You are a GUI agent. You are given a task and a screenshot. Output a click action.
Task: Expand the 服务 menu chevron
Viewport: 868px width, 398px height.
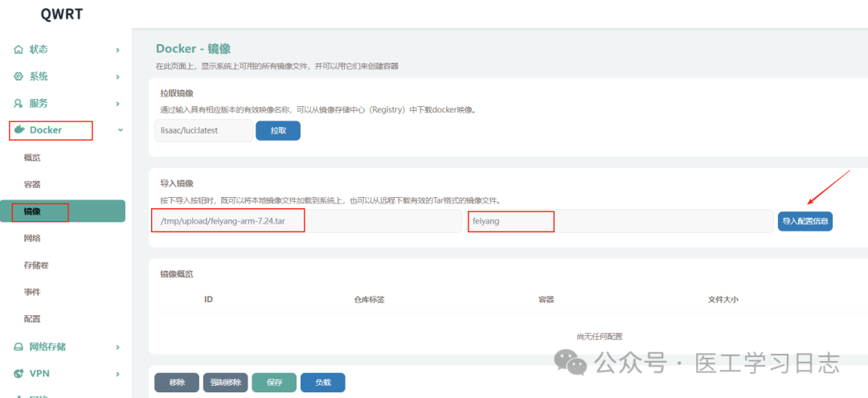(x=118, y=103)
